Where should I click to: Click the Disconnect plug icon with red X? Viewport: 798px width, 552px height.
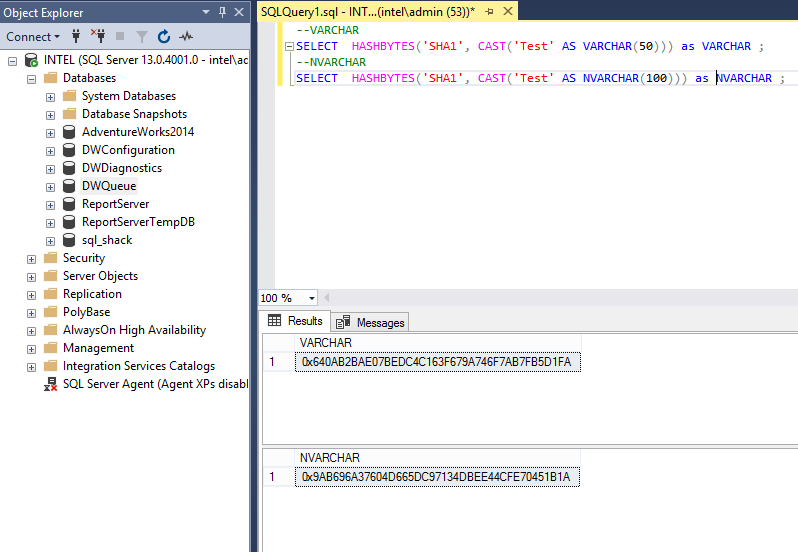coord(98,37)
